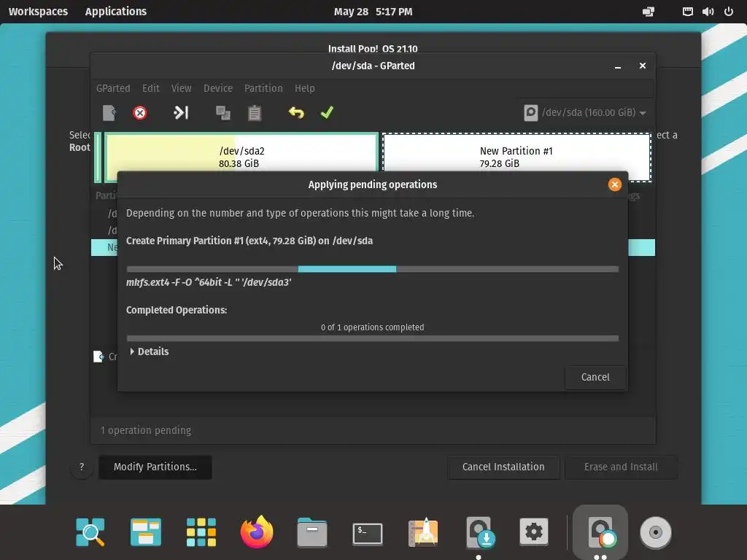Open the workspaces icon in dock
The height and width of the screenshot is (560, 747).
146,532
